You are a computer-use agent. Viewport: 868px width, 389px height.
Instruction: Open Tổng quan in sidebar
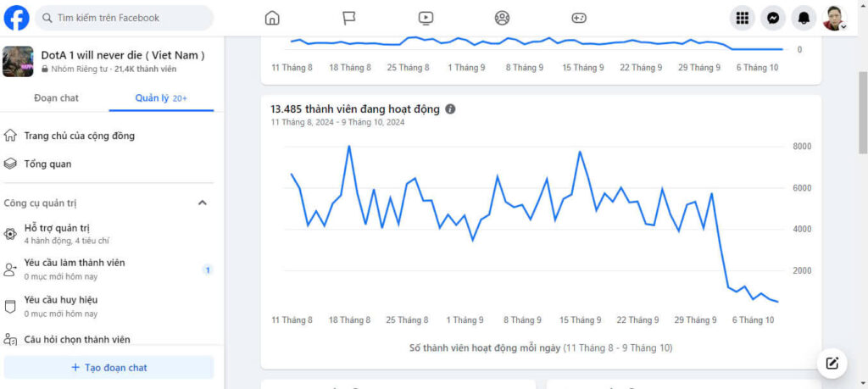[47, 164]
